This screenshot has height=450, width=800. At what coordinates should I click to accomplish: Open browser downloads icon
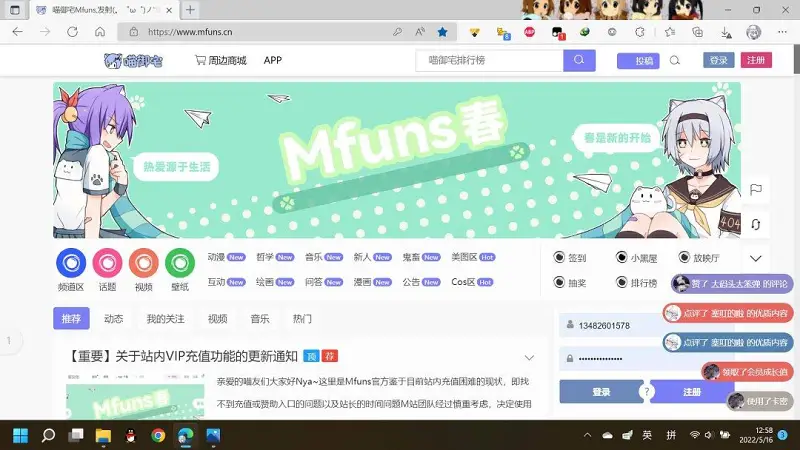pos(726,33)
